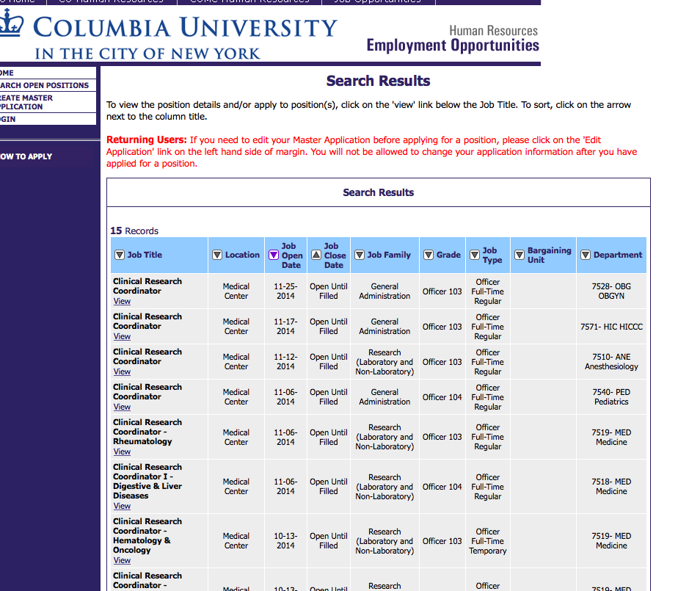The image size is (700, 591).
Task: Click the Columbia University logo banner
Action: pyautogui.click(x=169, y=37)
